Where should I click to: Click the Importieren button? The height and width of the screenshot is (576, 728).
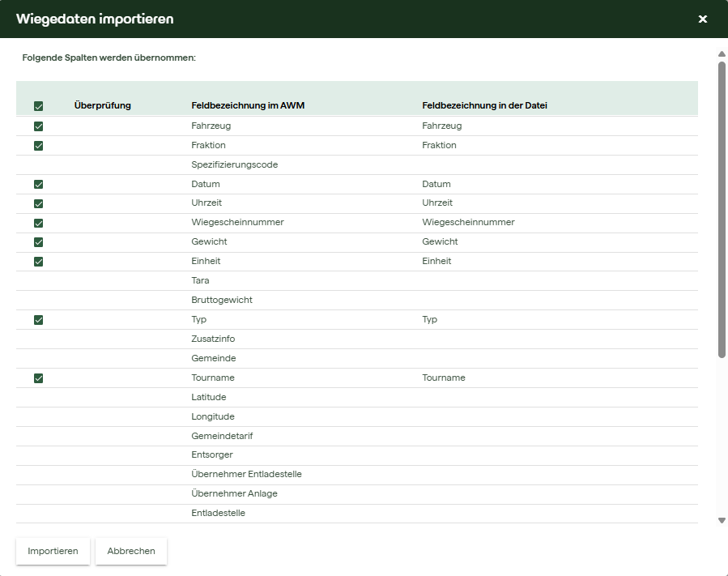click(x=53, y=551)
